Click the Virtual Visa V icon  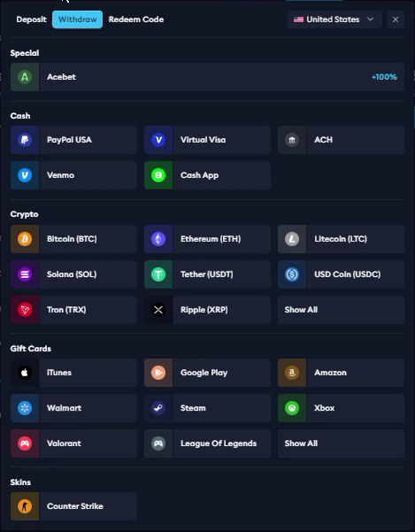[158, 140]
